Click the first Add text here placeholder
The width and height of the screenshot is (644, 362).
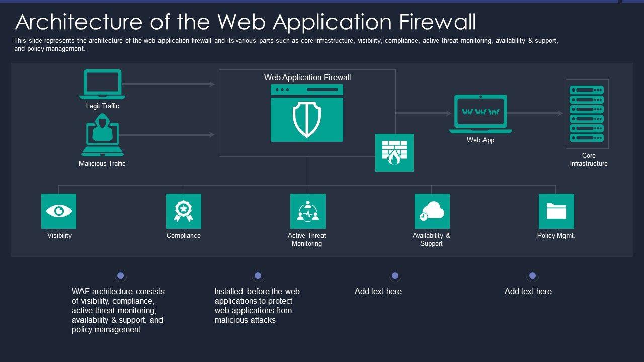[x=378, y=291]
